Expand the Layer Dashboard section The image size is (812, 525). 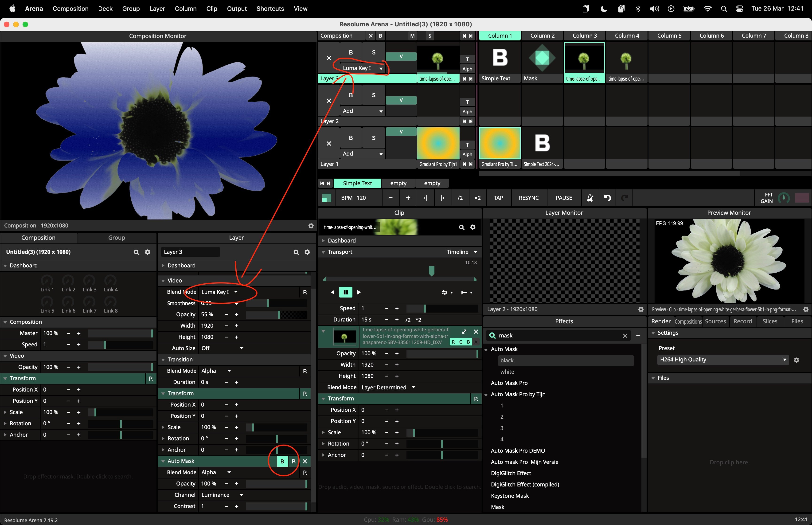click(182, 266)
